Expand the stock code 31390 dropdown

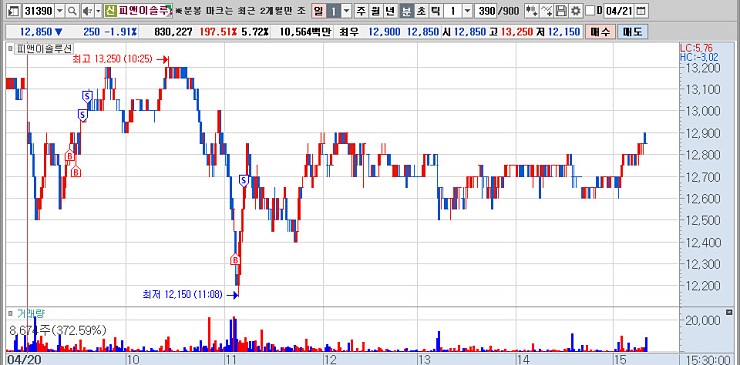[x=60, y=11]
